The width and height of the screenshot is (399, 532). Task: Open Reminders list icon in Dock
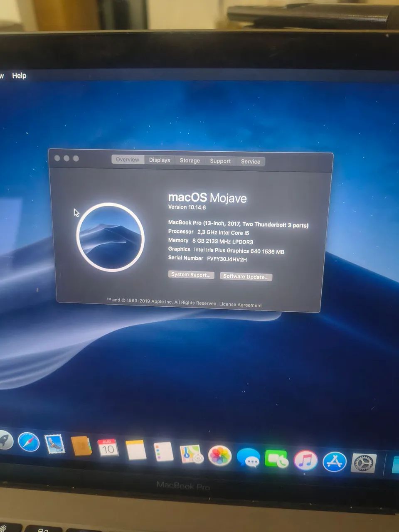(x=163, y=451)
